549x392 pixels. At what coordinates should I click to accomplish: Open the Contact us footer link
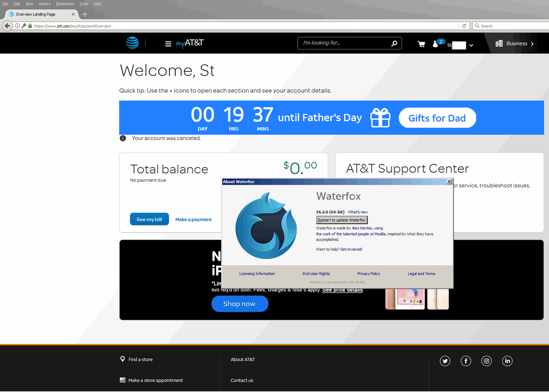coord(242,380)
